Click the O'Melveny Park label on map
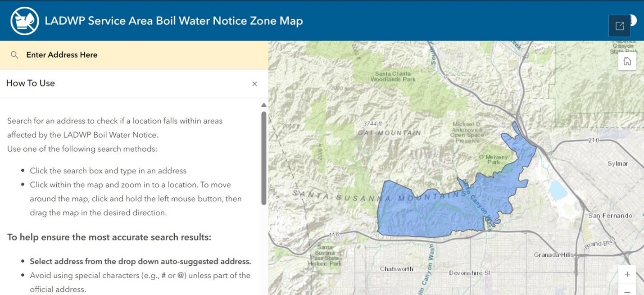This screenshot has width=644, height=295. (x=494, y=159)
